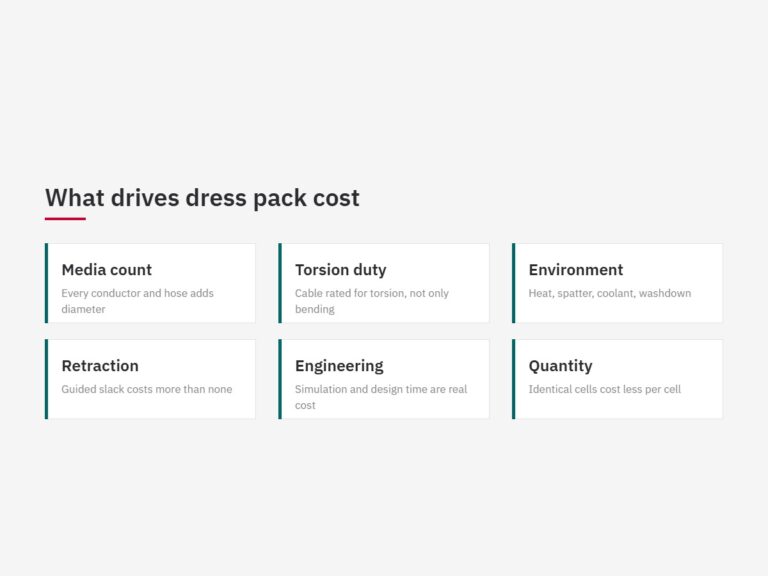The image size is (768, 576).
Task: Click "Identical cells cost less per cell"
Action: 604,389
